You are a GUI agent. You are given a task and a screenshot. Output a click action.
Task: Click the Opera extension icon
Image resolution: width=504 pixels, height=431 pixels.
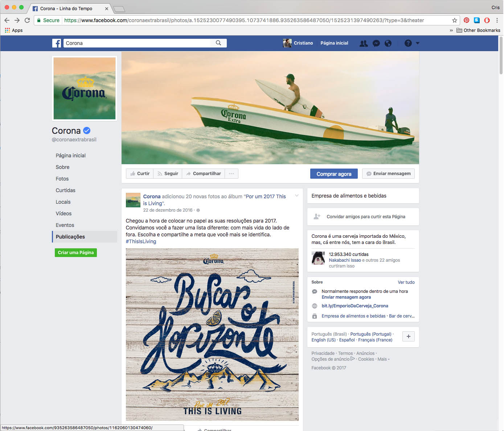pyautogui.click(x=487, y=20)
